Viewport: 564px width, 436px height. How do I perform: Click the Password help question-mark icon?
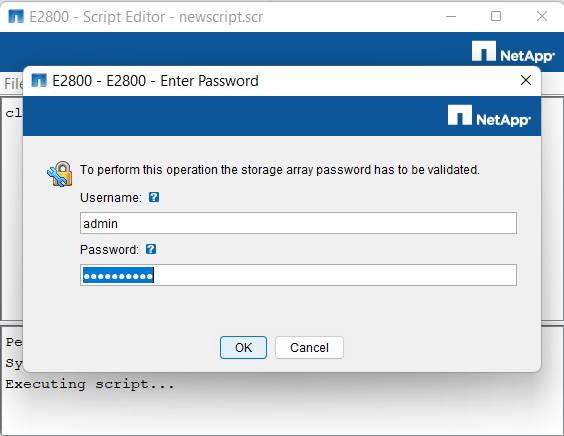point(151,249)
